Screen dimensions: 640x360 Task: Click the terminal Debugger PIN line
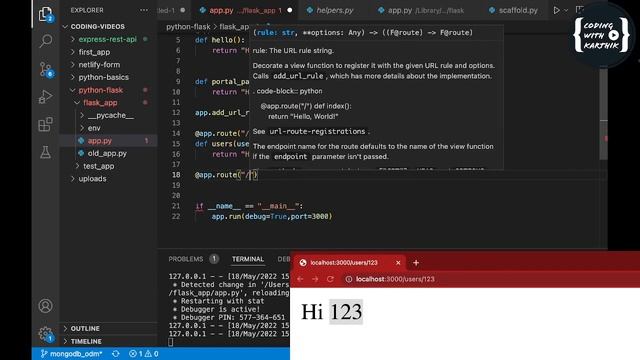(229, 318)
